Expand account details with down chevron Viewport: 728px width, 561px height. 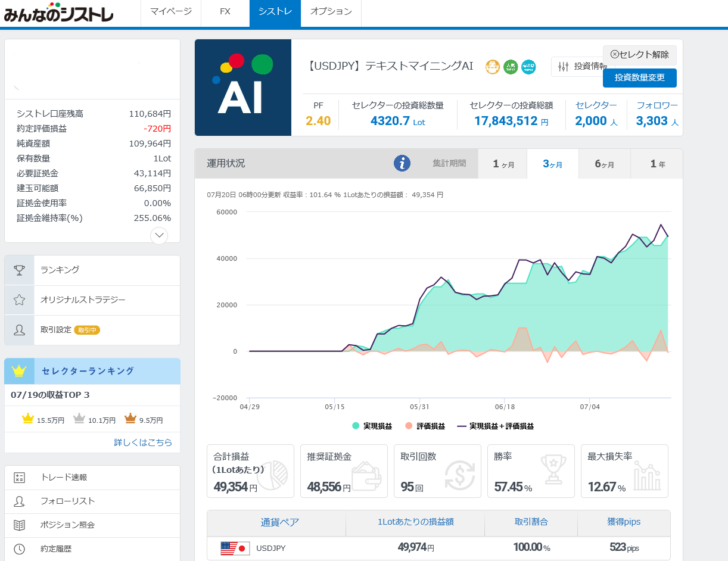pyautogui.click(x=159, y=235)
